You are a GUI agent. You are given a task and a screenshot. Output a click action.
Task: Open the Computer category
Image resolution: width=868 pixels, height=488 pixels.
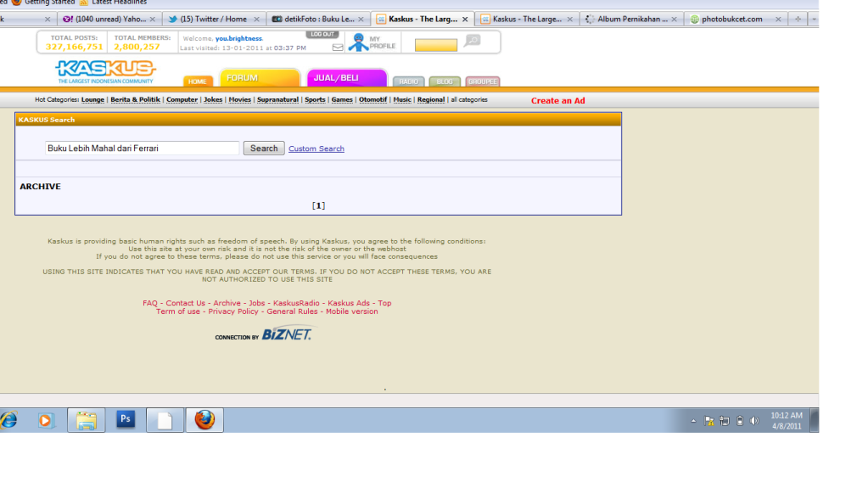point(182,99)
